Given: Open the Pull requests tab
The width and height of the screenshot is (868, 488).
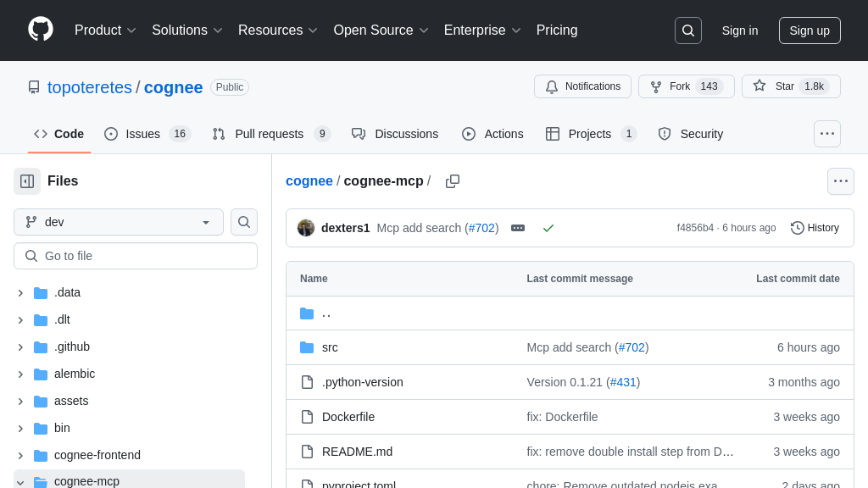Looking at the screenshot, I should (x=270, y=134).
